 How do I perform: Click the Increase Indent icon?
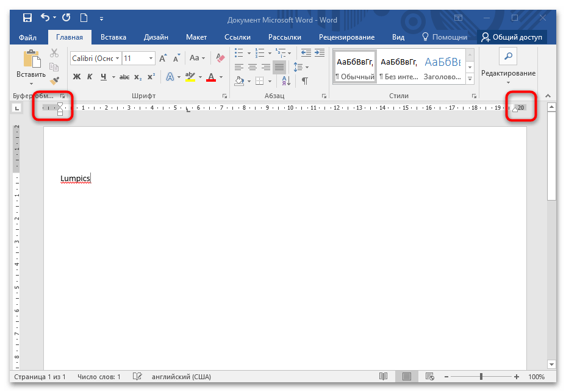(319, 53)
